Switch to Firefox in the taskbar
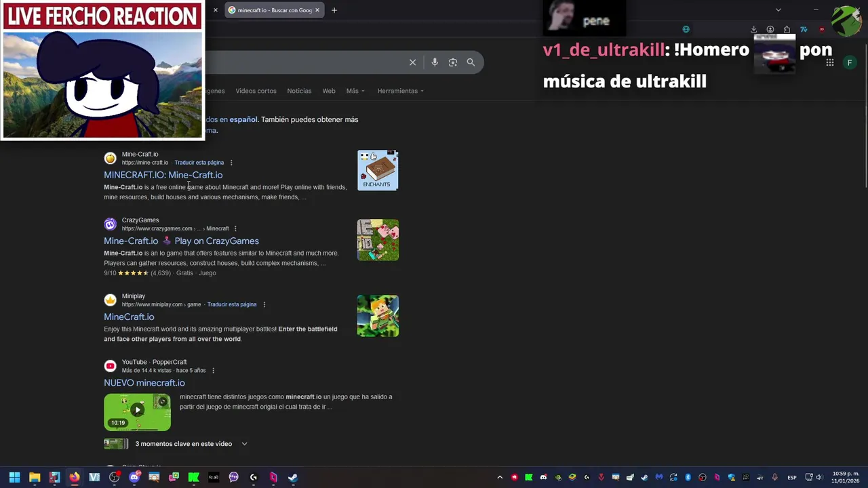This screenshot has height=488, width=868. click(x=75, y=477)
